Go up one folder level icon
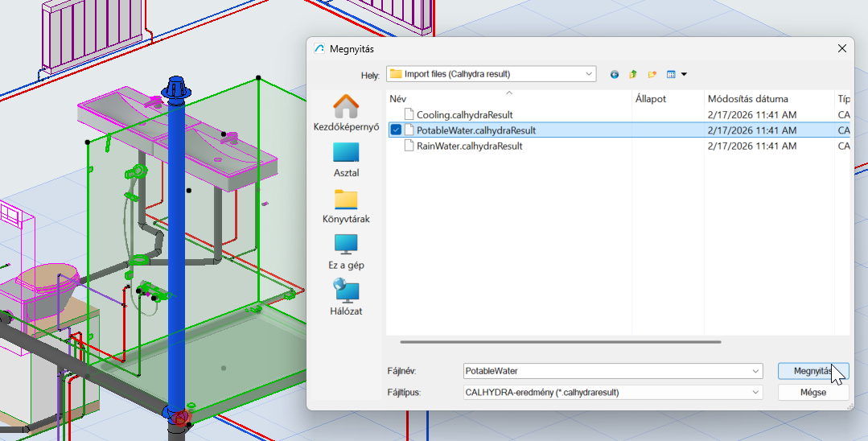The image size is (868, 441). click(633, 74)
